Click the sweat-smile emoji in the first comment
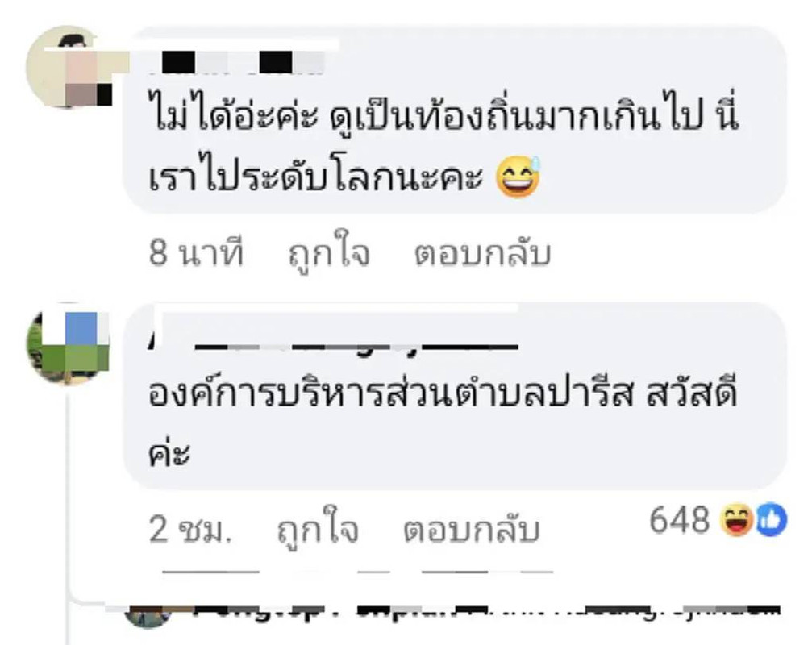The image size is (812, 645). click(x=518, y=177)
